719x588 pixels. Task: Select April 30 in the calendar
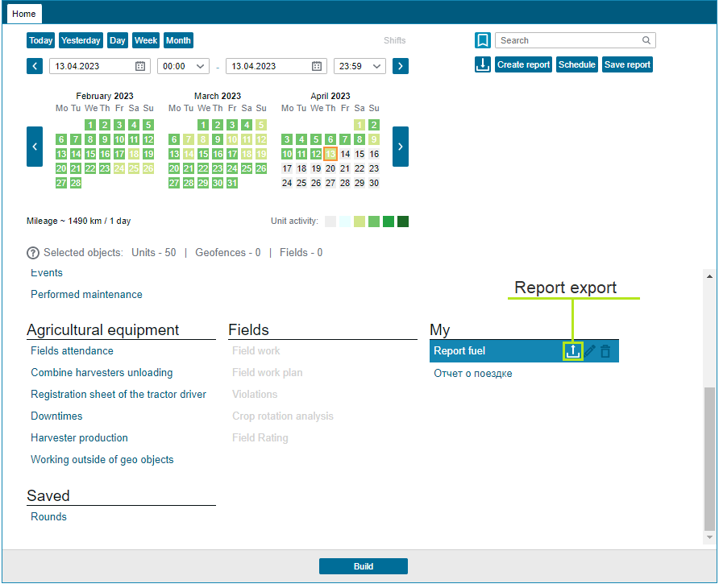(x=374, y=183)
